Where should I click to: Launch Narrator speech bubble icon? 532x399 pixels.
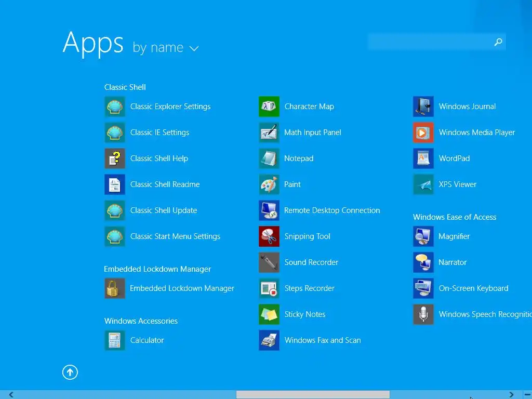tap(423, 262)
